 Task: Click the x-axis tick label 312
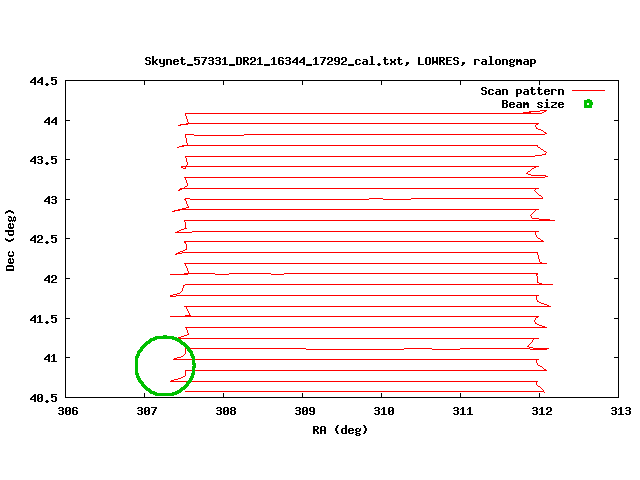tap(542, 411)
